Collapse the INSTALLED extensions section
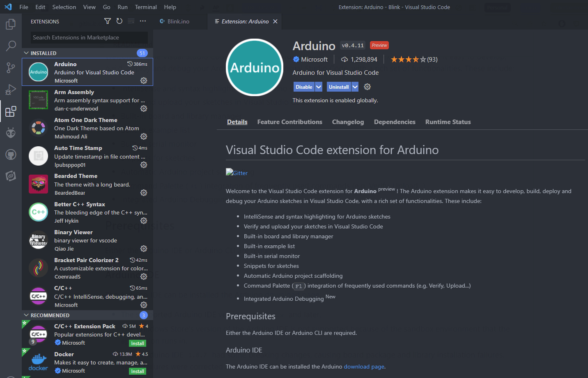Image resolution: width=588 pixels, height=378 pixels. [x=26, y=53]
